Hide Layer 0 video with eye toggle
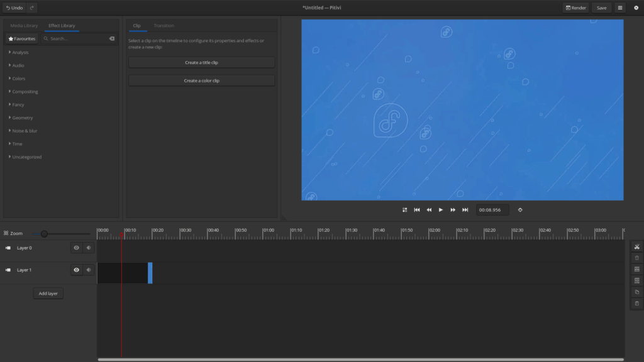The image size is (644, 362). click(x=77, y=248)
